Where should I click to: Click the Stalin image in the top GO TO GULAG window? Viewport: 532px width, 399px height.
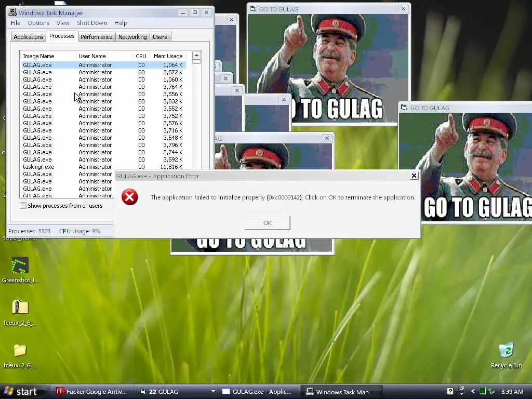pos(328,68)
